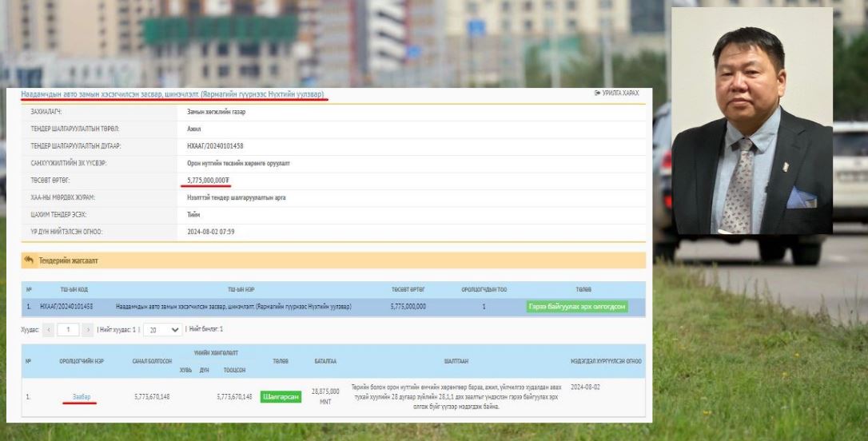Screen dimensions: 868x441
Task: Select the tender row НХААГ/20240101458 in list
Action: tap(240, 307)
